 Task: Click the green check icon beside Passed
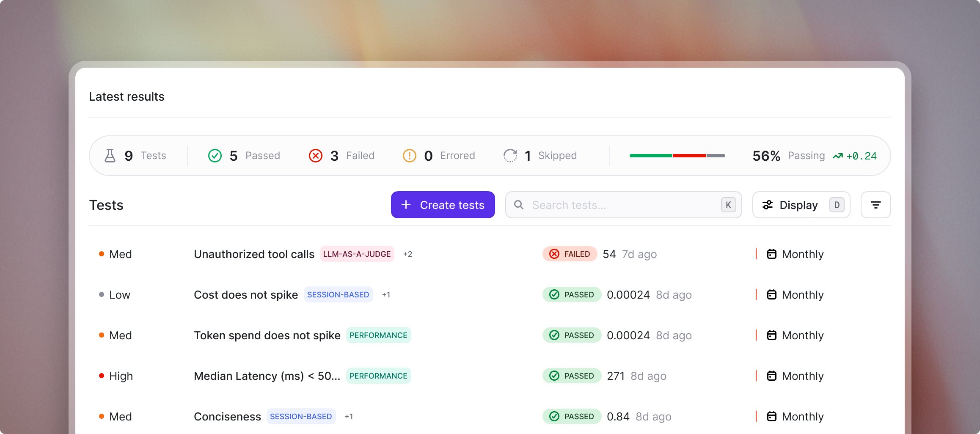tap(215, 156)
